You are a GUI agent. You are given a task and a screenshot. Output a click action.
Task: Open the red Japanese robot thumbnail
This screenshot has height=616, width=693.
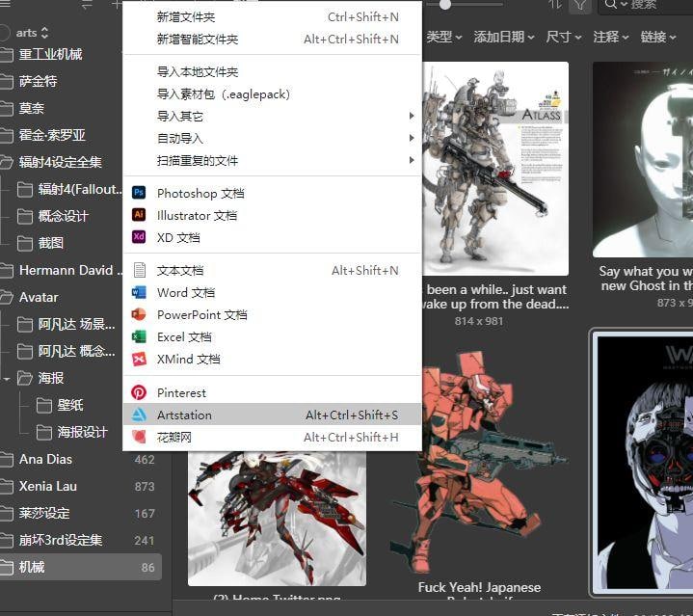[x=479, y=464]
